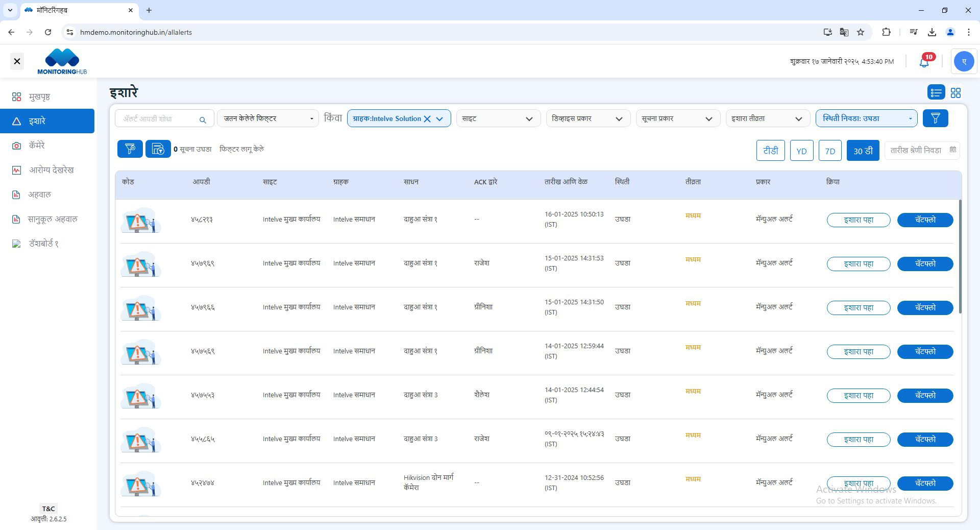Screen dimensions: 980x530
Task: Open the तारीख श्रेणी निवडा date field
Action: point(922,150)
